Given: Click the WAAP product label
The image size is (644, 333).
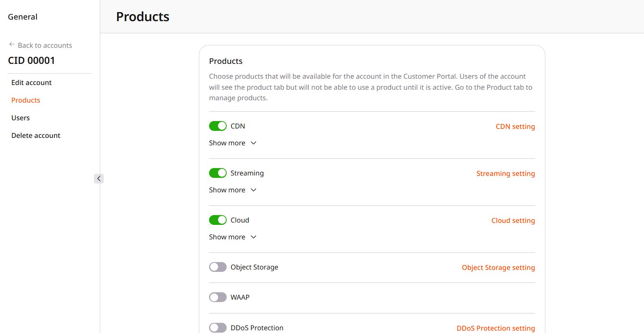Looking at the screenshot, I should [x=240, y=297].
